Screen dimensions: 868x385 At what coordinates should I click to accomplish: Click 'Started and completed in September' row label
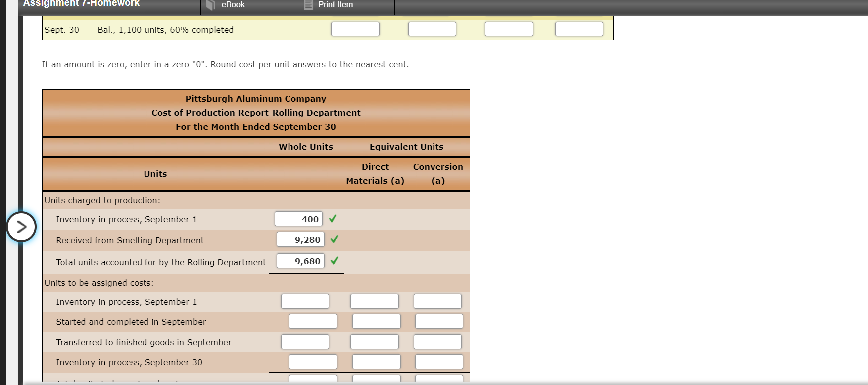(131, 322)
